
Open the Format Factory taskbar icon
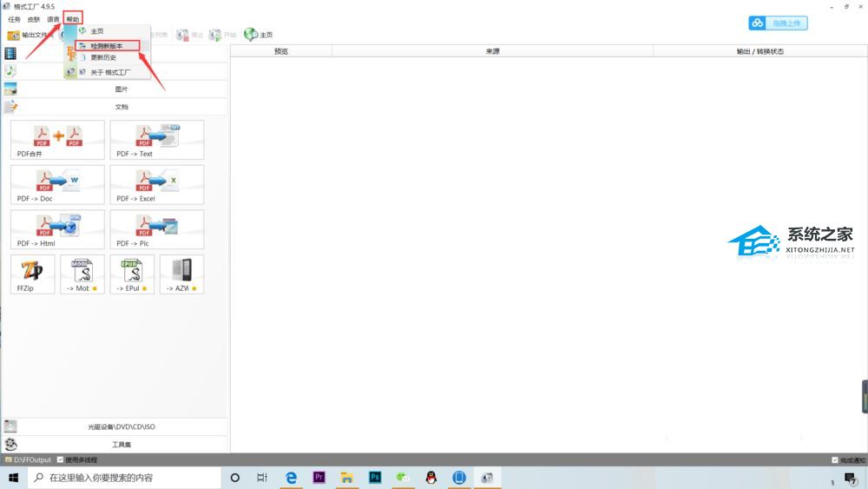[x=487, y=478]
